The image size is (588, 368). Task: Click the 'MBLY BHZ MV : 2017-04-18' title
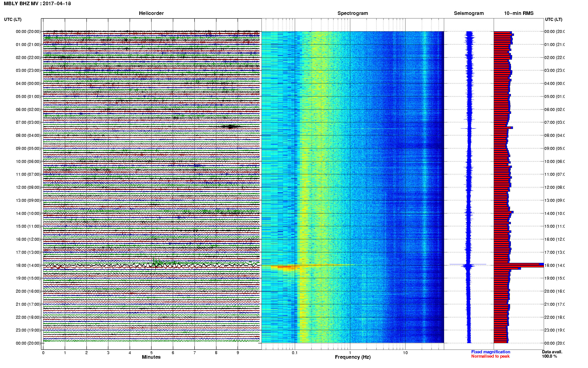[37, 3]
